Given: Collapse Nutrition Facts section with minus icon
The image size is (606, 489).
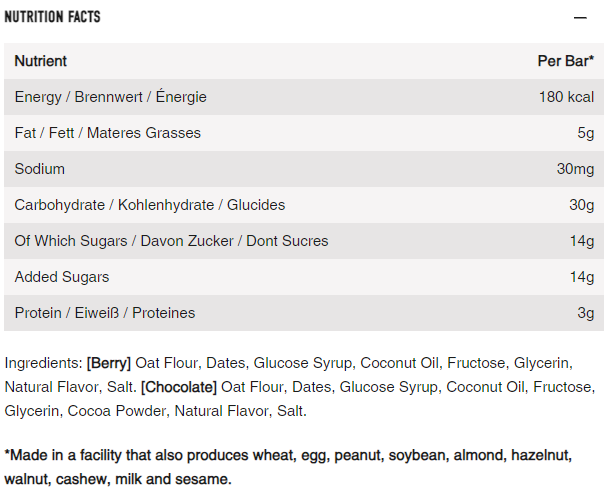Looking at the screenshot, I should pyautogui.click(x=580, y=18).
